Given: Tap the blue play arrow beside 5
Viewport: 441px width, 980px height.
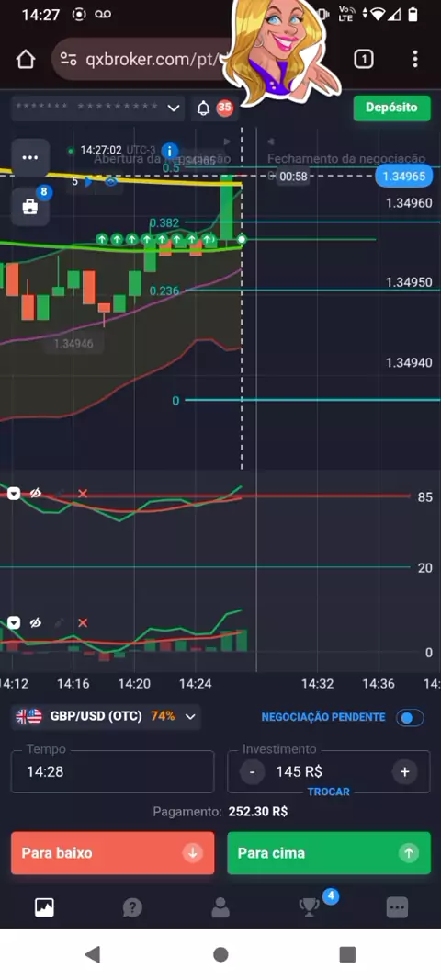Looking at the screenshot, I should pyautogui.click(x=89, y=182).
